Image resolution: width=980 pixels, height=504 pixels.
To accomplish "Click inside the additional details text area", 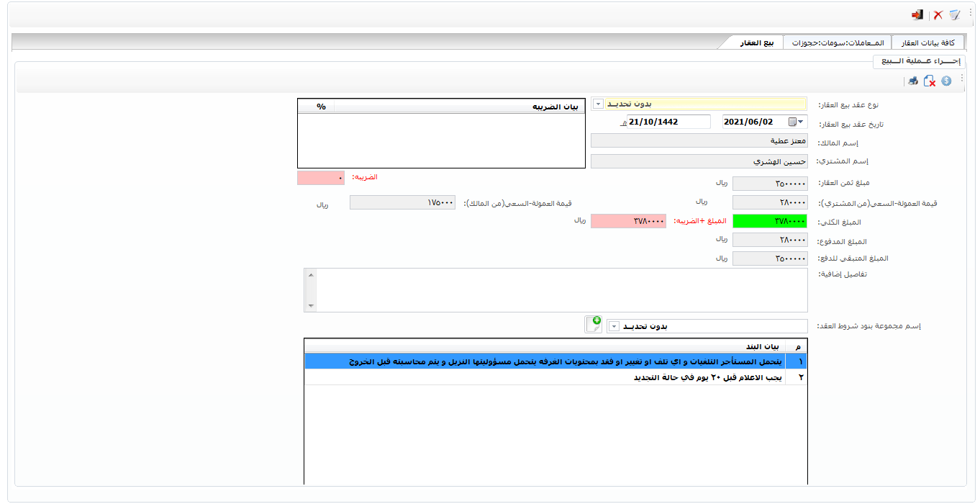I will 561,289.
